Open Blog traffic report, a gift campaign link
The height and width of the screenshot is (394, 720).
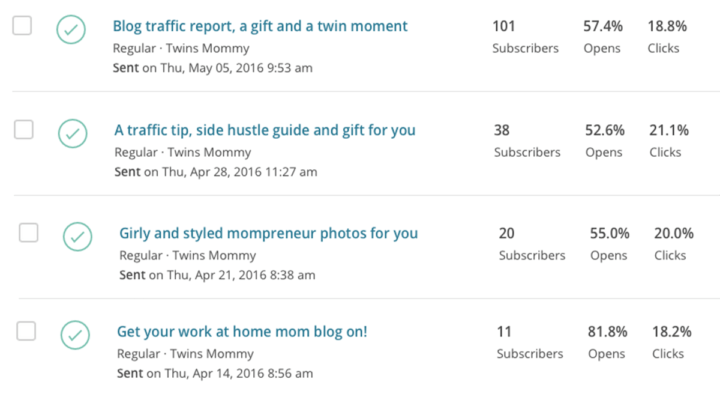point(260,26)
